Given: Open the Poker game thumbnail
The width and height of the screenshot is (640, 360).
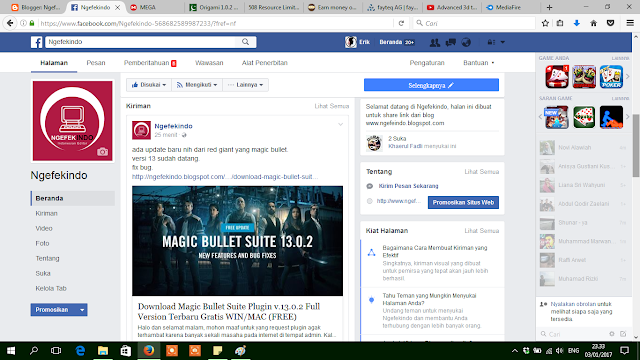Looking at the screenshot, I should 611,77.
